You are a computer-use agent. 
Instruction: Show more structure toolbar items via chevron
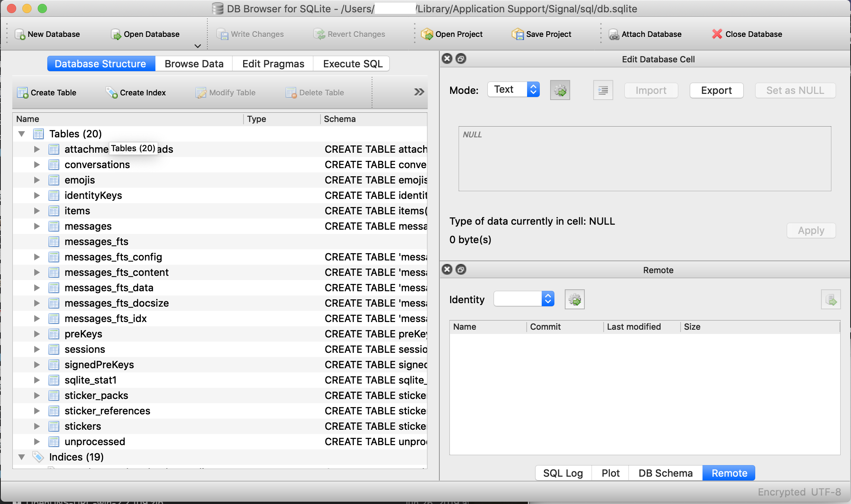coord(419,92)
